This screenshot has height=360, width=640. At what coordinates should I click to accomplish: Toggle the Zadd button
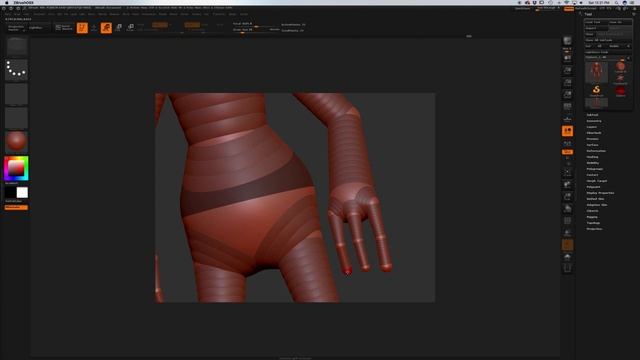click(x=192, y=25)
